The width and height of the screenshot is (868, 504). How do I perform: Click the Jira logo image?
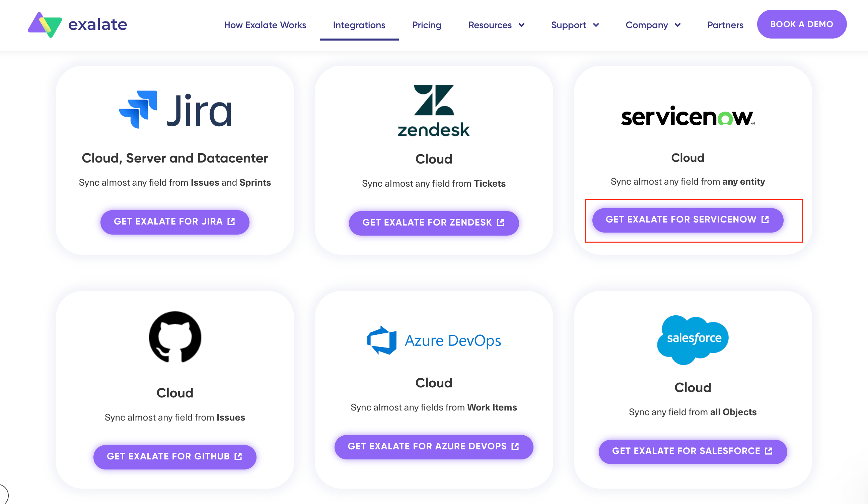click(x=175, y=110)
